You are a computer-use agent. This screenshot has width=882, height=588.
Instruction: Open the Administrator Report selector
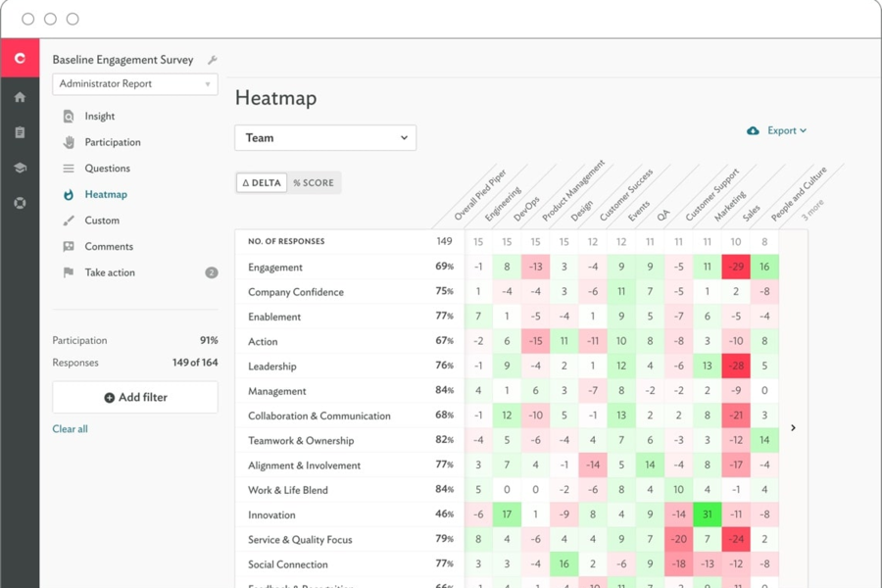[x=133, y=84]
